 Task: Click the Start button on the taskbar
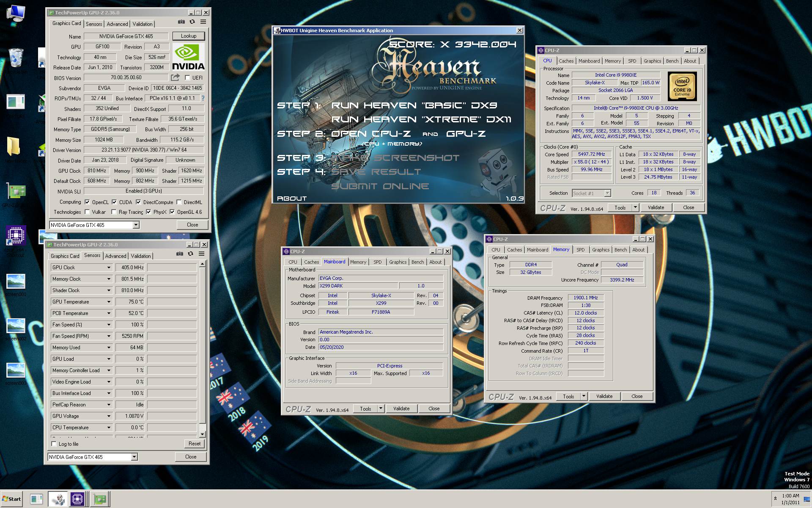point(11,499)
